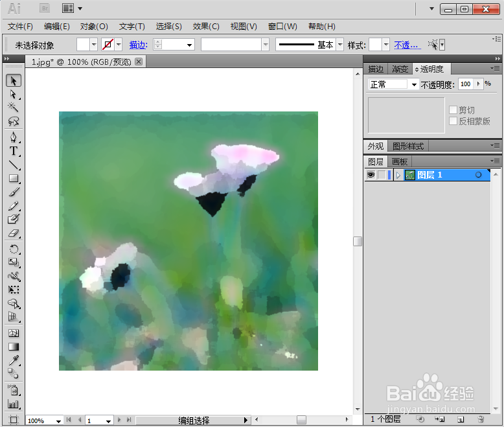504x427 pixels.
Task: Open the 文件(F) menu
Action: 20,27
